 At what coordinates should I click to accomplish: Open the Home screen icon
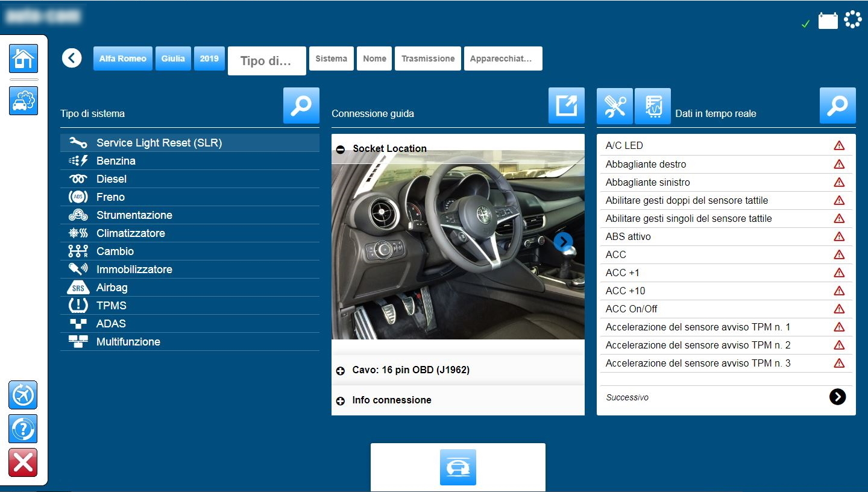[24, 58]
